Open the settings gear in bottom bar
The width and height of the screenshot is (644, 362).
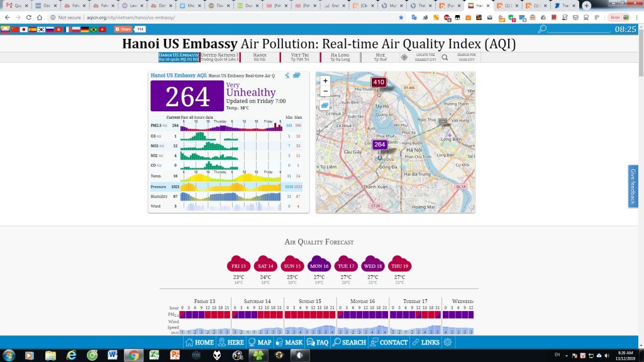click(448, 343)
